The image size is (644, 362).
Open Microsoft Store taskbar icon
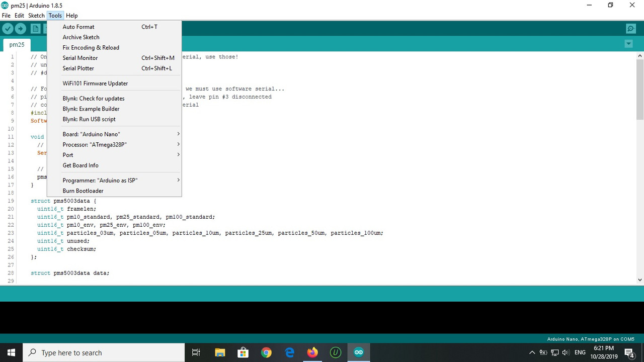tap(243, 352)
